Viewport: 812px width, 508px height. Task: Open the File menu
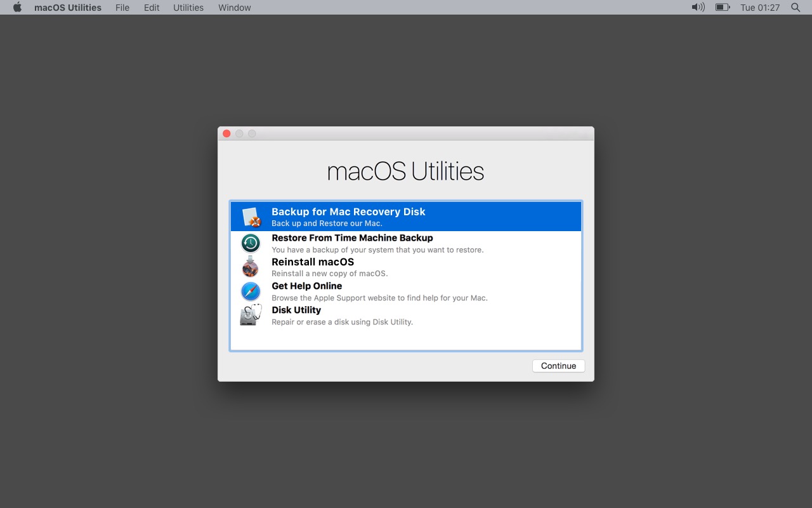click(122, 8)
